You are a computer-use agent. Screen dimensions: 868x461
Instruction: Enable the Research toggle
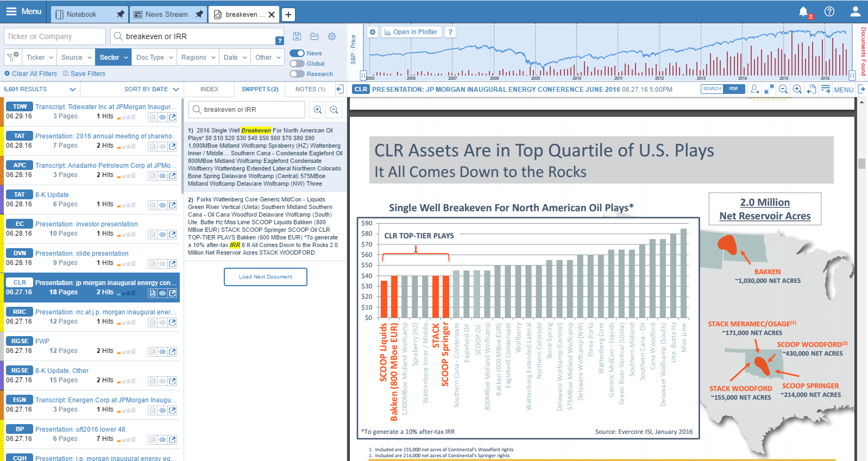[297, 74]
